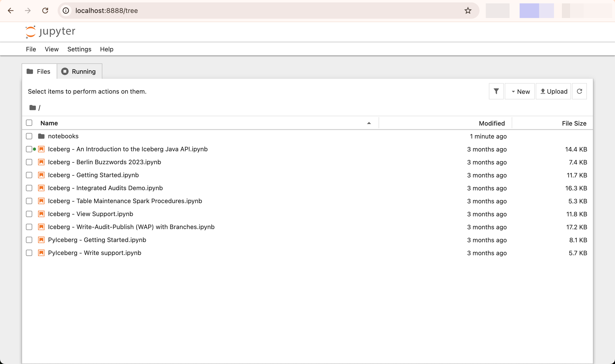Screen dimensions: 615x364
Task: Click notebook icon for Iceberg Java API
Action: click(x=41, y=149)
